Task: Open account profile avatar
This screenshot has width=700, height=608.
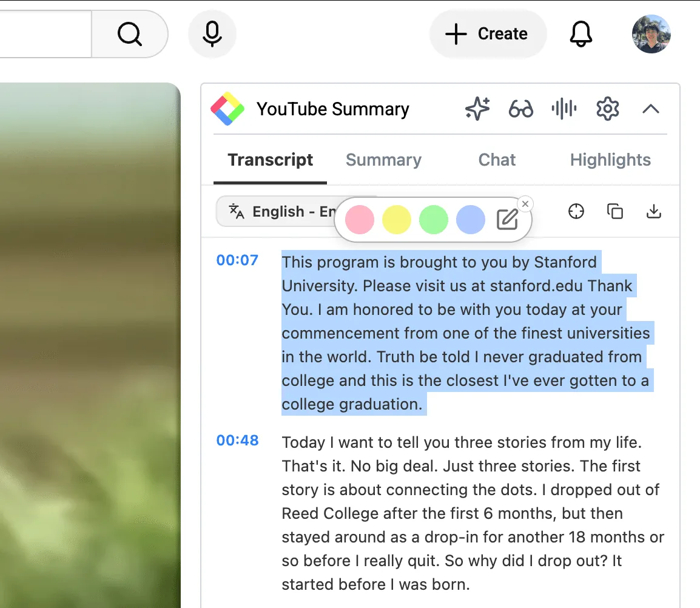Action: pos(651,34)
